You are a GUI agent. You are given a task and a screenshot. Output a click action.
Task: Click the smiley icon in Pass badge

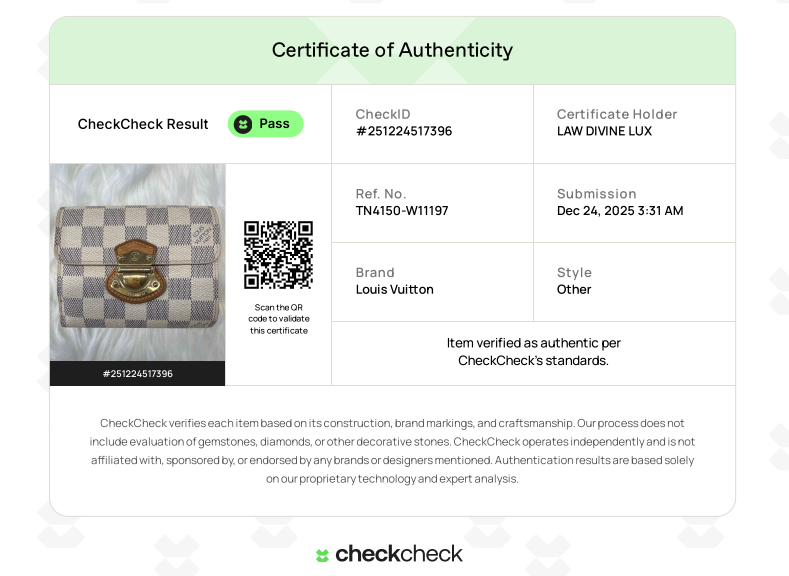(x=243, y=124)
